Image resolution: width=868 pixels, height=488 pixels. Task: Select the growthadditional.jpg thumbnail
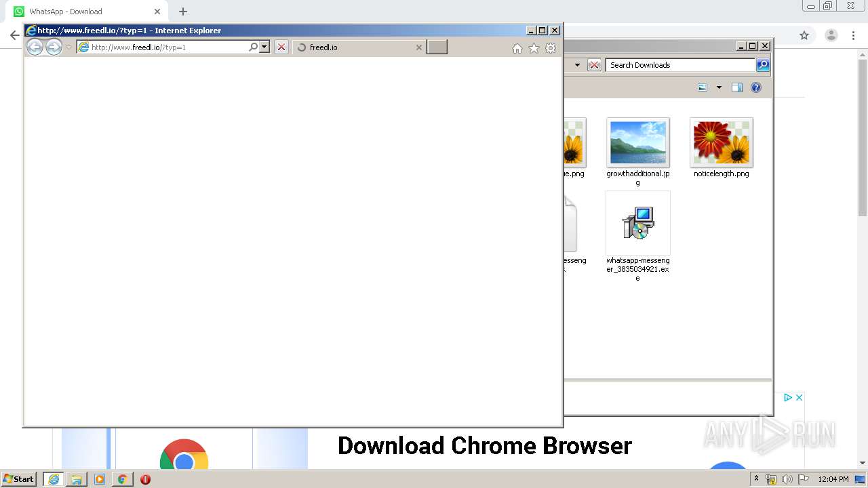638,143
